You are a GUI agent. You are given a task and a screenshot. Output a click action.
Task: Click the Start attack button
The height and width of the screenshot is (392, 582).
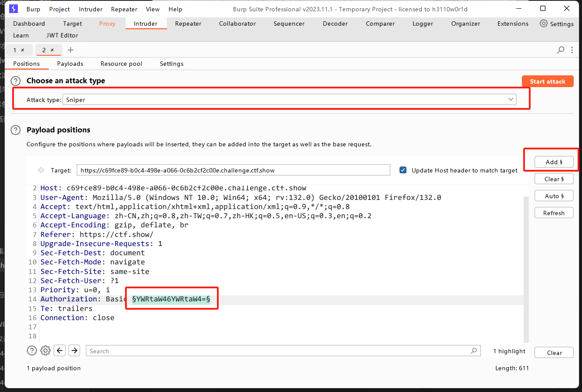pos(548,81)
